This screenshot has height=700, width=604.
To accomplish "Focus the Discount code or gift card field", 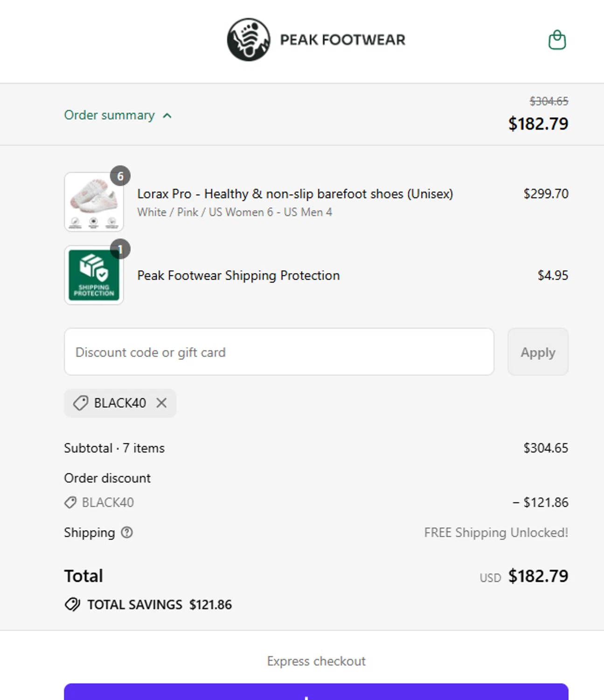I will point(279,352).
